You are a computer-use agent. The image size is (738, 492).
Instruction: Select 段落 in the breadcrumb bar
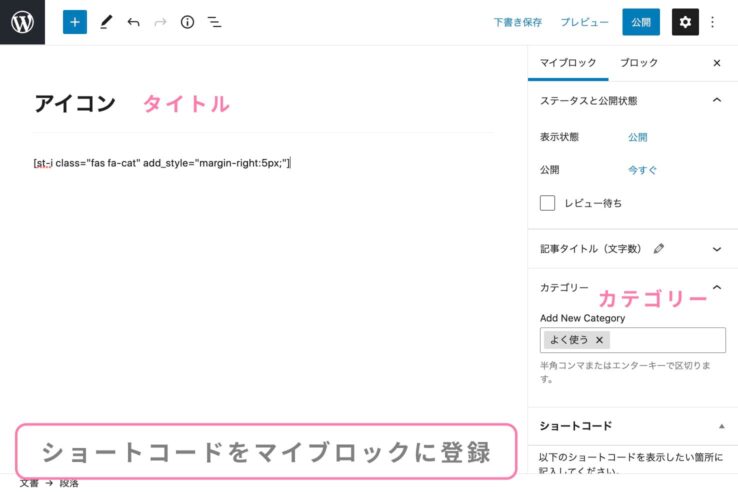(69, 484)
